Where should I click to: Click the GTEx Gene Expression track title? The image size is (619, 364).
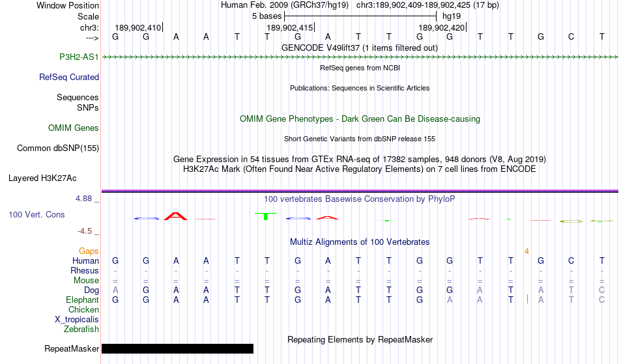click(x=360, y=159)
